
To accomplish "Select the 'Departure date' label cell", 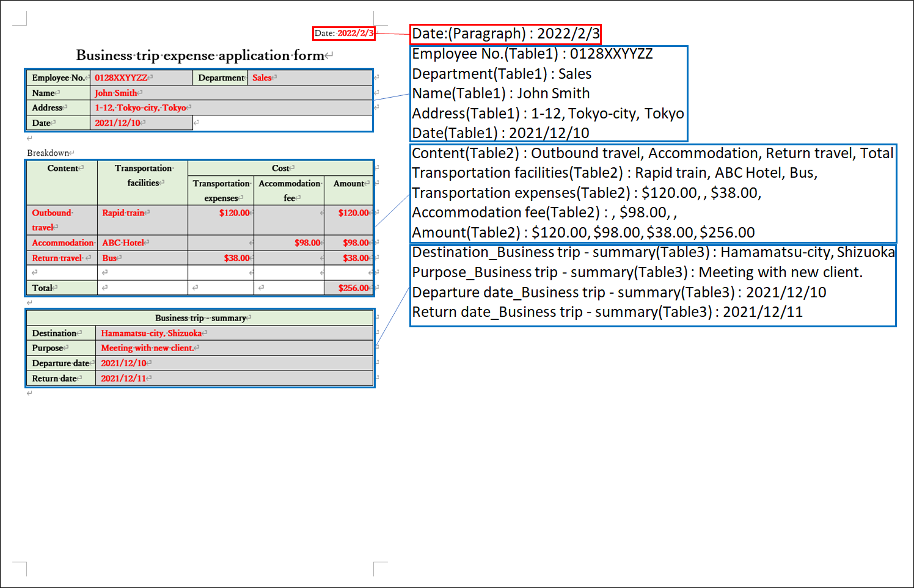I will click(61, 363).
